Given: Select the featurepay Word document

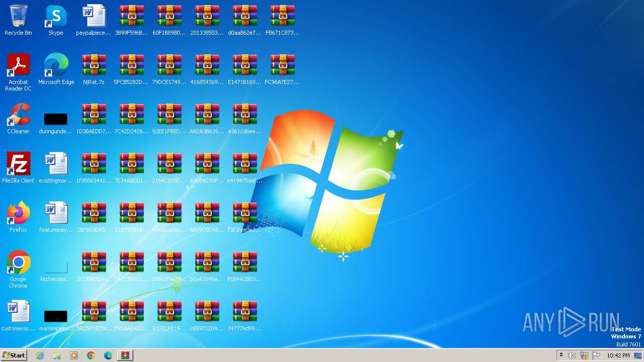Looking at the screenshot, I should click(x=56, y=217).
